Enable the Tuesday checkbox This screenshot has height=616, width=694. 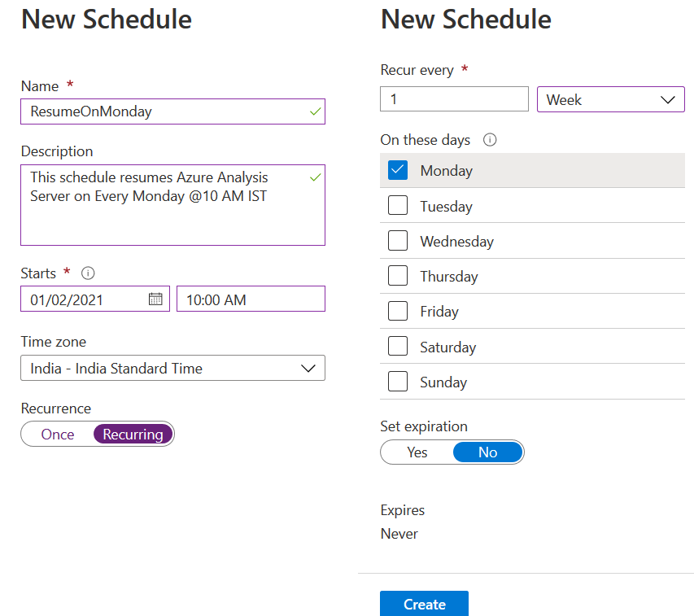[x=398, y=206]
